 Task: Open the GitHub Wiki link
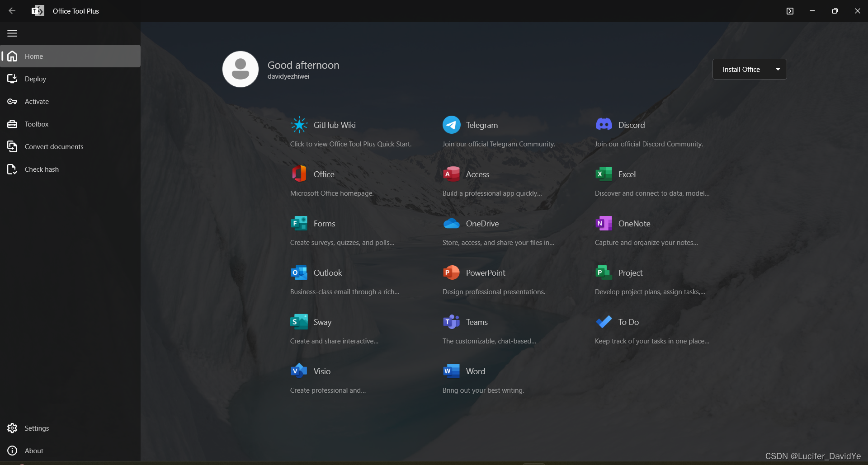pyautogui.click(x=335, y=125)
